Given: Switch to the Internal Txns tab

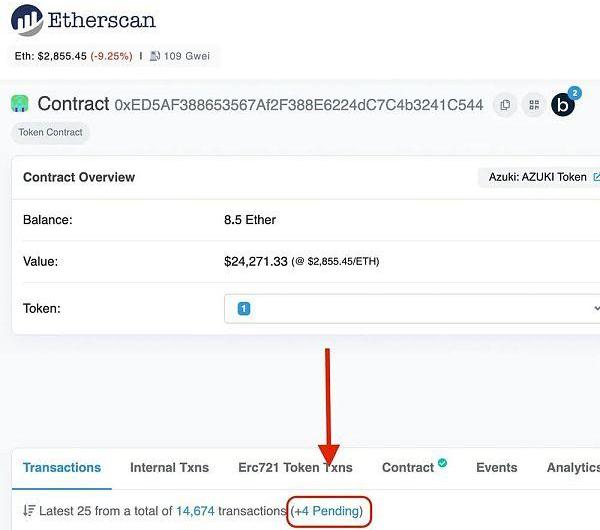Looking at the screenshot, I should point(170,468).
